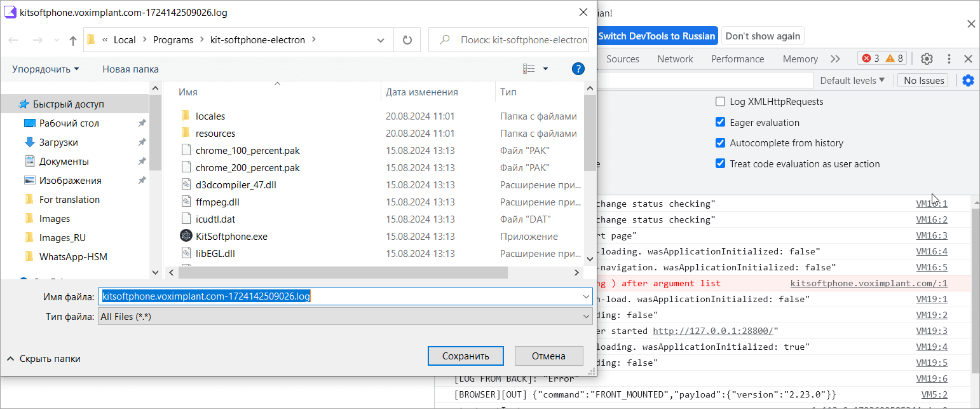Screen dimensions: 980x409
Task: Switch to DevTools Network tab
Action: tap(675, 59)
